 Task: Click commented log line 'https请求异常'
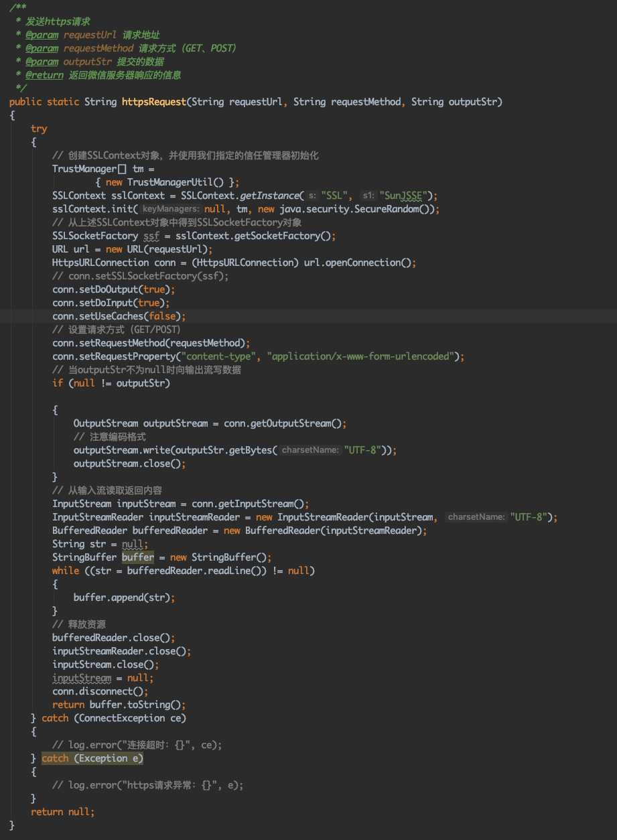(147, 785)
